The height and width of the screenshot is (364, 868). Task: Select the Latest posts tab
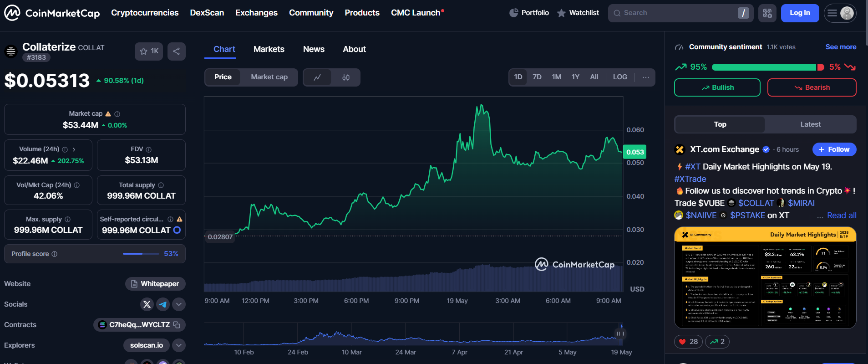coord(811,124)
